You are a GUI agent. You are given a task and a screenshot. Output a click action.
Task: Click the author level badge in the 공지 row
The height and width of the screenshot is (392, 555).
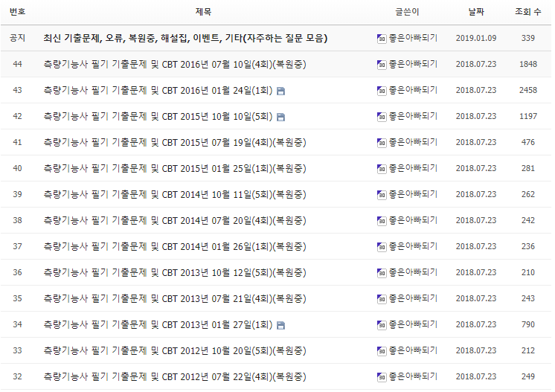click(x=382, y=38)
